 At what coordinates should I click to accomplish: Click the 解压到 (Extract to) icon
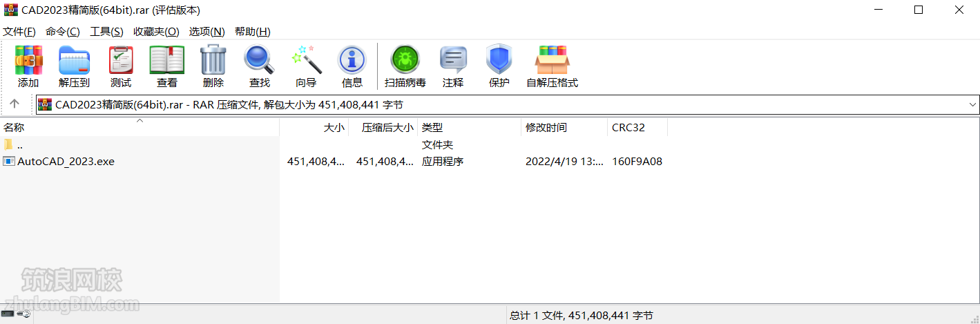coord(74,61)
